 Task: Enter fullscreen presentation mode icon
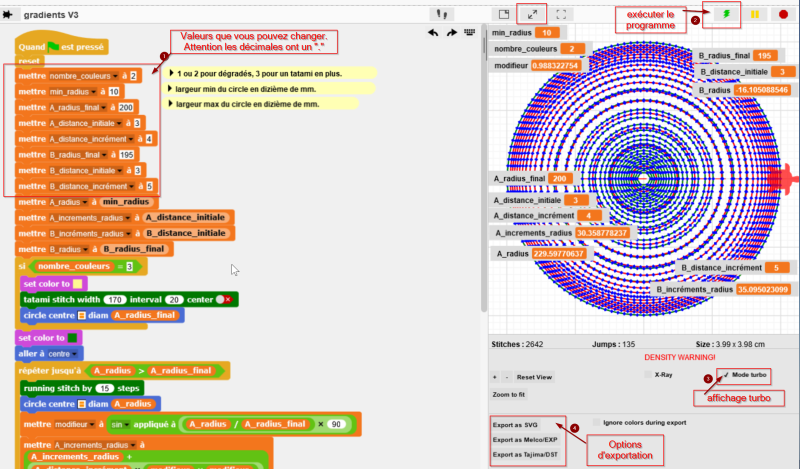(561, 14)
